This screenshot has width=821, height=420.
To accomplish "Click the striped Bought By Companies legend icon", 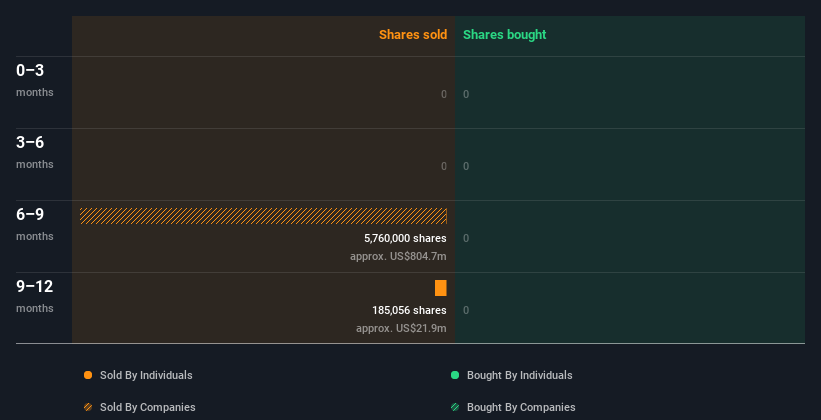I will tap(455, 407).
